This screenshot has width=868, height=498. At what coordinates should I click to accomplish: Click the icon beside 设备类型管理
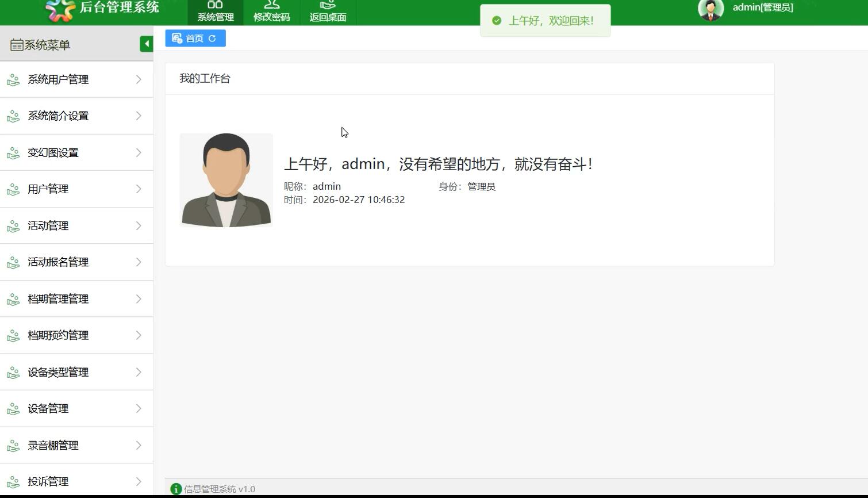tap(13, 373)
